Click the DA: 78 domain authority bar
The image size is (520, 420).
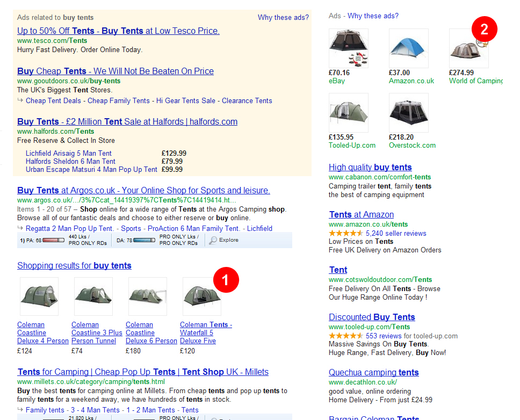[x=145, y=240]
